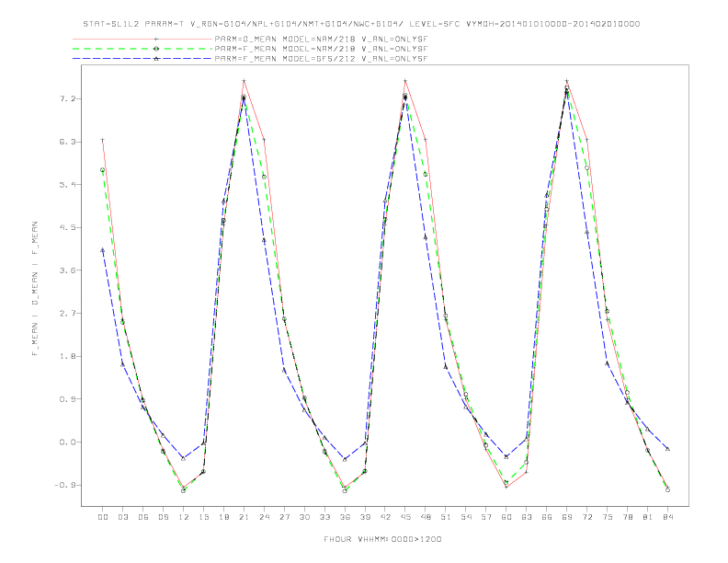Click the red solid legend line sample
The height and width of the screenshot is (563, 728).
click(142, 39)
